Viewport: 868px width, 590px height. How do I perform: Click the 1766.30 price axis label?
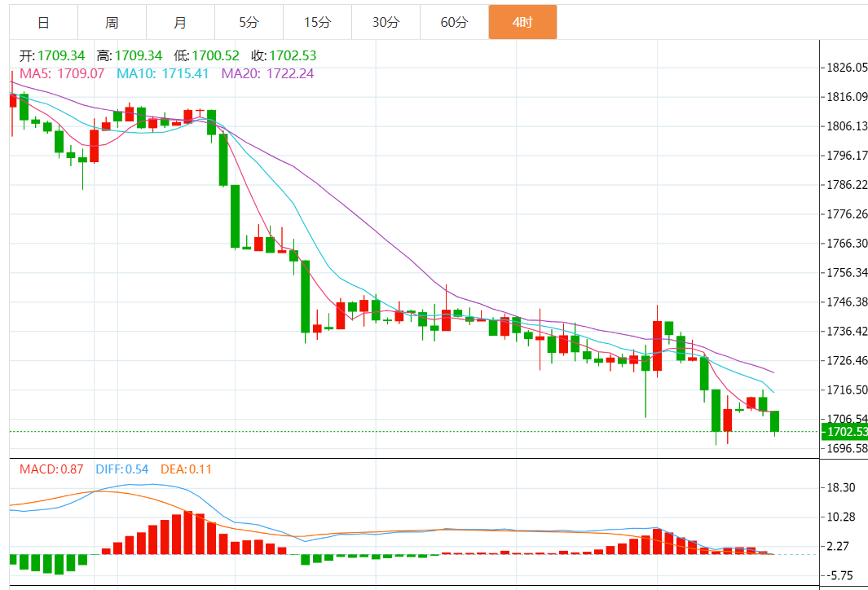tap(847, 244)
